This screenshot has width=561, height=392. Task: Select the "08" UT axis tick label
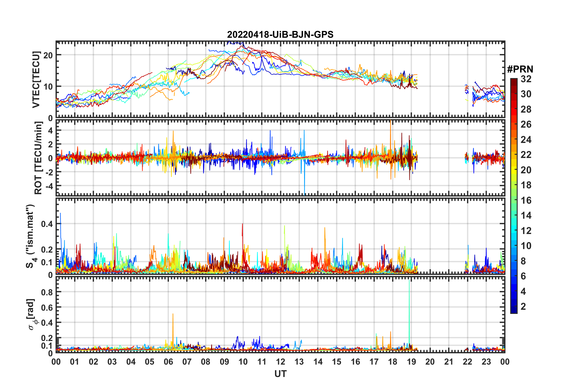[x=206, y=362]
